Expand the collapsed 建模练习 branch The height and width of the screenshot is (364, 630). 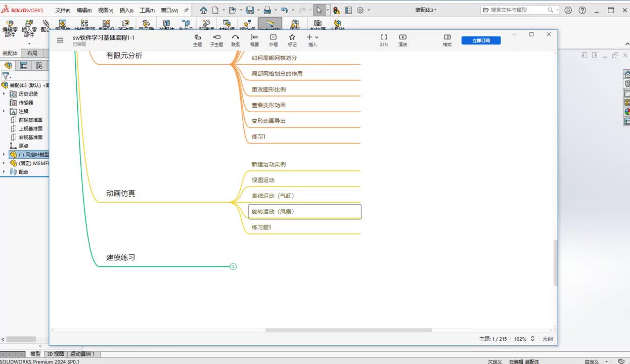pyautogui.click(x=233, y=266)
